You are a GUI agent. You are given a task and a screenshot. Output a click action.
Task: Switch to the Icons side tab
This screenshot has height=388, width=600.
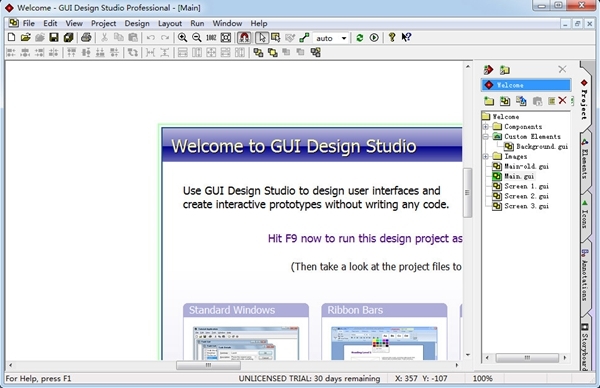pyautogui.click(x=584, y=214)
